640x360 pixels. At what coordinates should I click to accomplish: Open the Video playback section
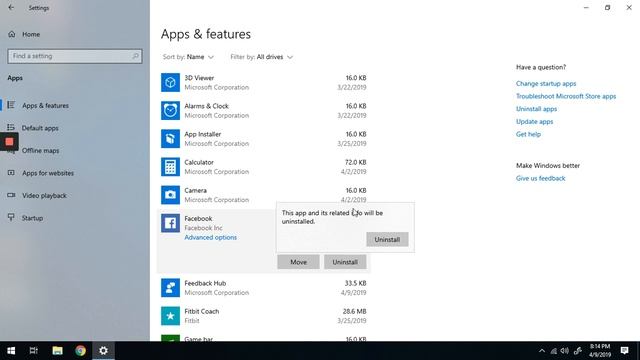44,196
